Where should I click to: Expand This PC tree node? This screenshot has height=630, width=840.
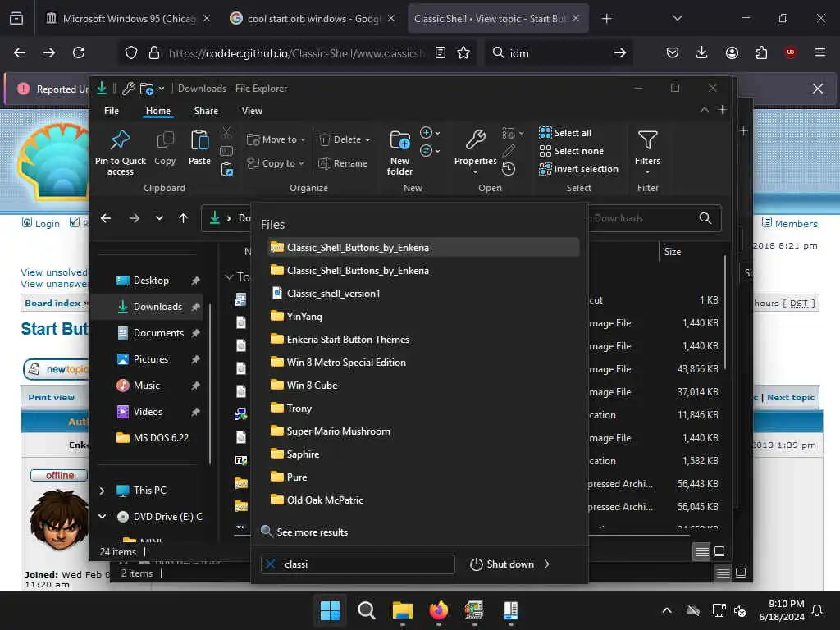[x=103, y=491]
